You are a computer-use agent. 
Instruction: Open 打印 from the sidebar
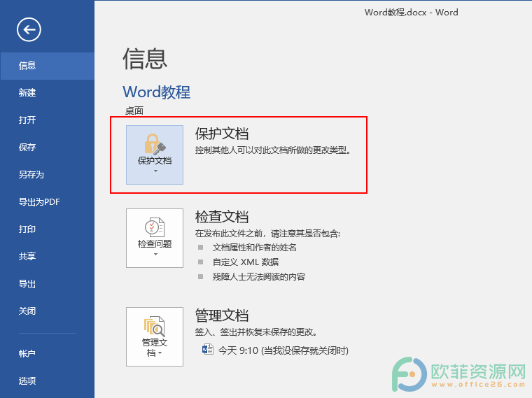(x=47, y=229)
